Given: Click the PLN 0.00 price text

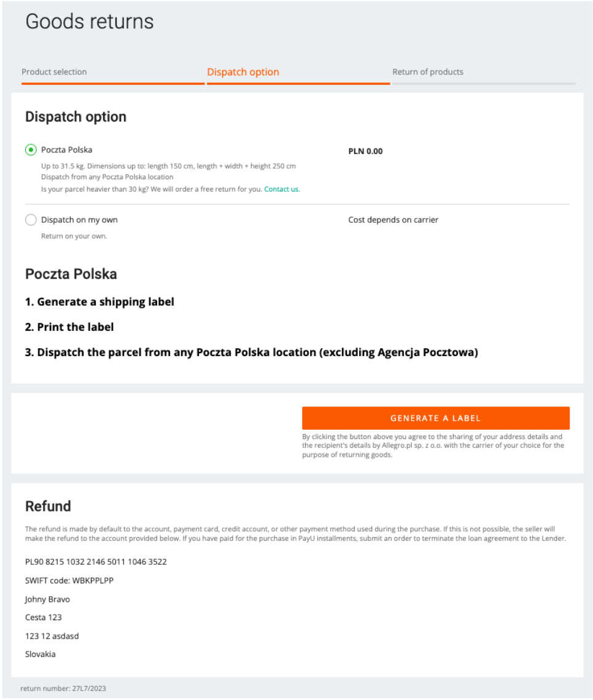Looking at the screenshot, I should (365, 151).
